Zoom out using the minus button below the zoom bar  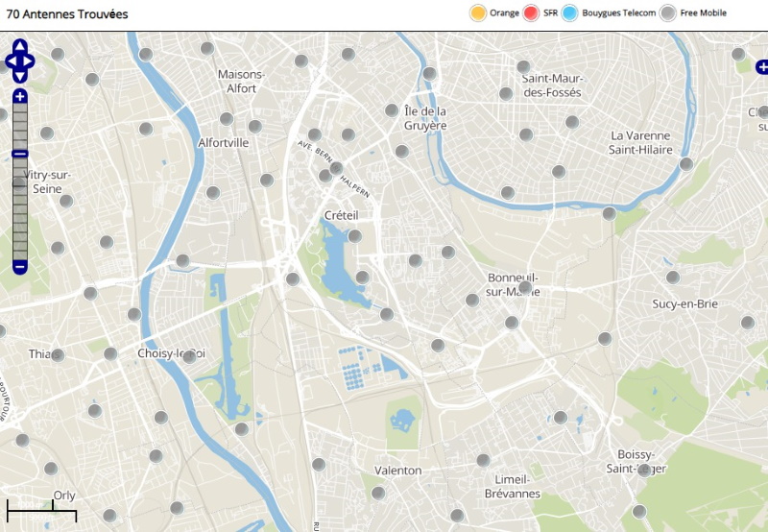click(x=20, y=267)
